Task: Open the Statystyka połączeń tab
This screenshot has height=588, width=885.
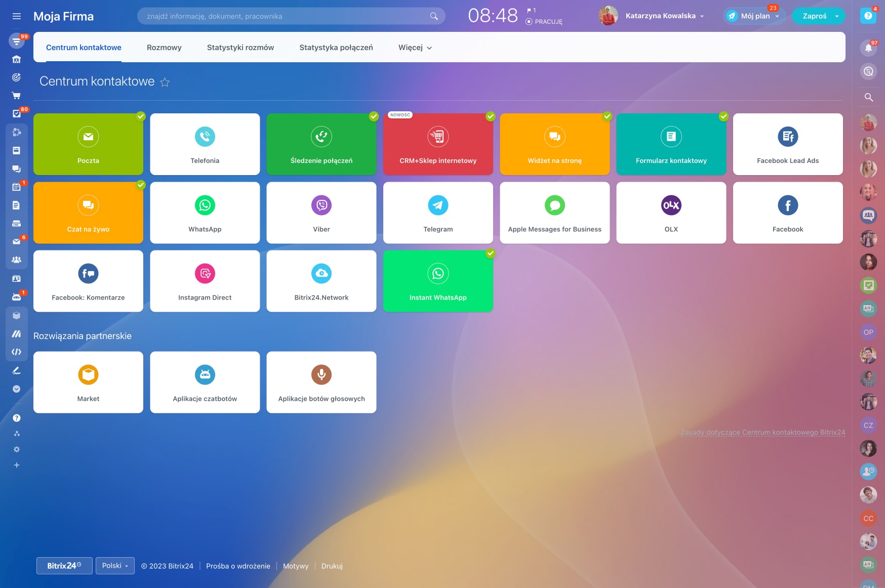Action: click(x=336, y=48)
